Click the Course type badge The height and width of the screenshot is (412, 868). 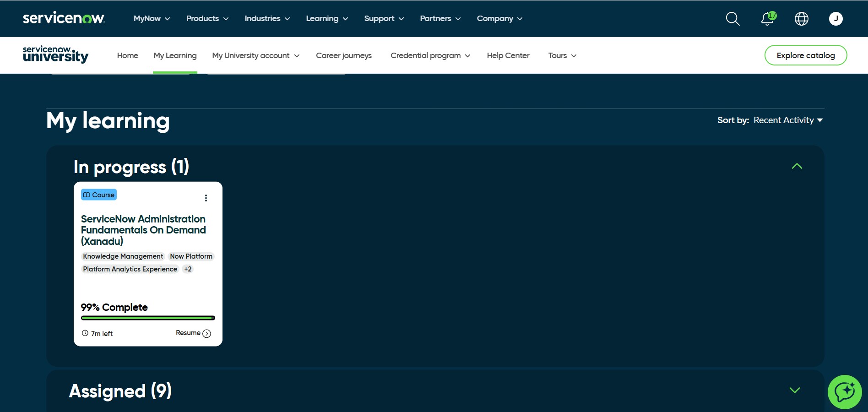click(99, 195)
